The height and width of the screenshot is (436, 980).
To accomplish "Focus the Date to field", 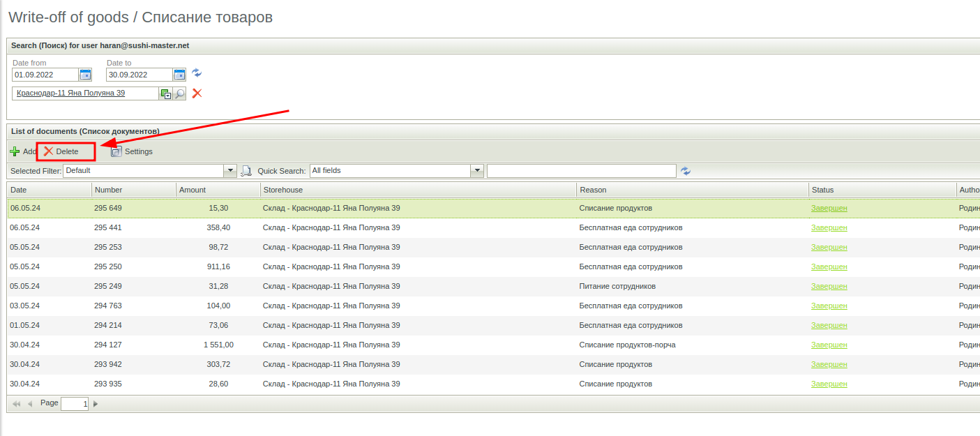I will pyautogui.click(x=140, y=75).
